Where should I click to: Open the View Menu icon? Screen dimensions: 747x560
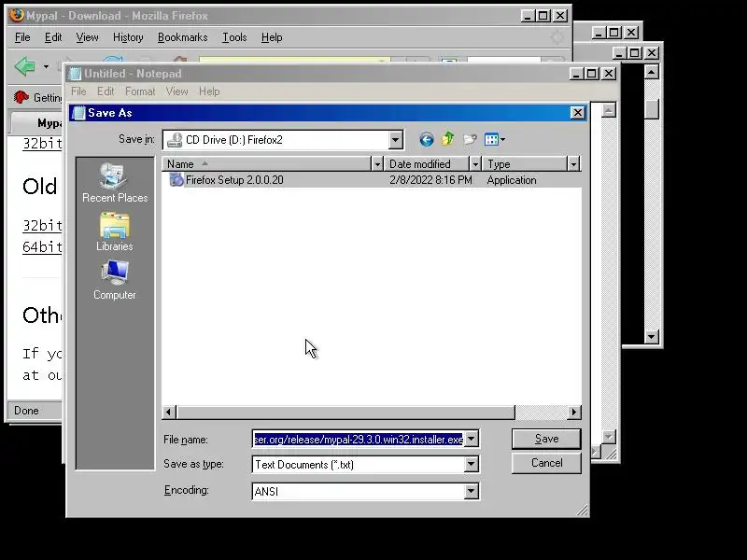pyautogui.click(x=491, y=139)
